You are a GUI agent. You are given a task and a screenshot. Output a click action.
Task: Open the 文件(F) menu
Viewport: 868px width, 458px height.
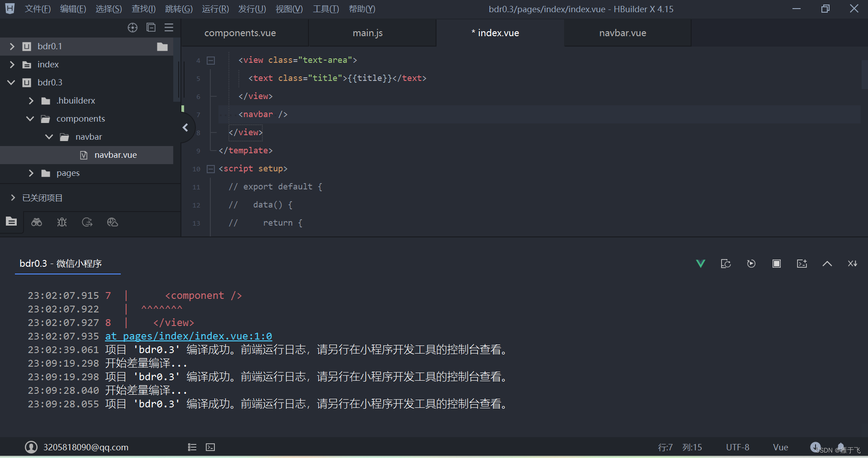pos(38,9)
